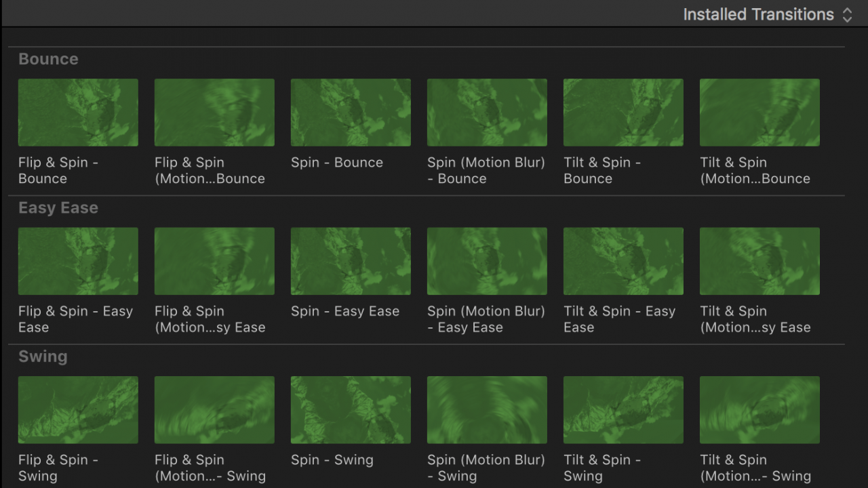Click the 'Tilt & Spin - Easy Ease' label
This screenshot has height=488, width=868.
620,319
